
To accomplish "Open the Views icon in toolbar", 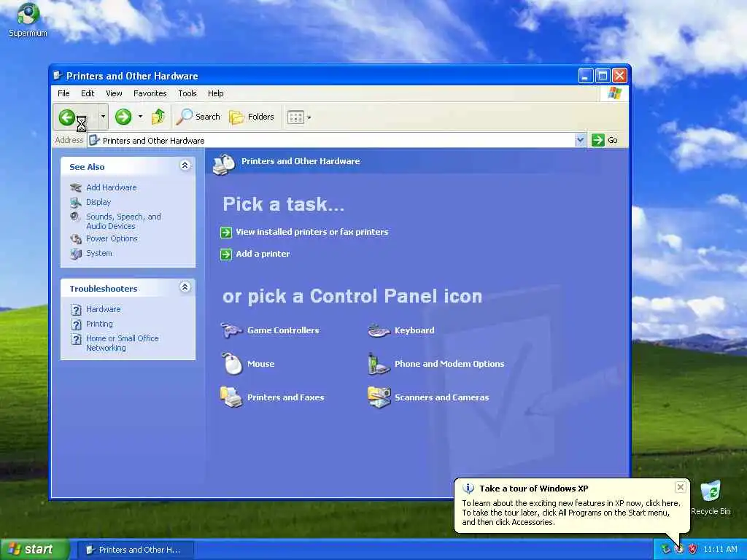I will point(295,117).
